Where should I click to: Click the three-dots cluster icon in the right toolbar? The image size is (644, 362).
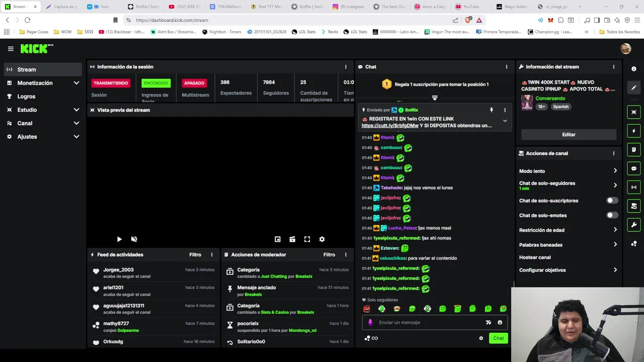click(634, 244)
